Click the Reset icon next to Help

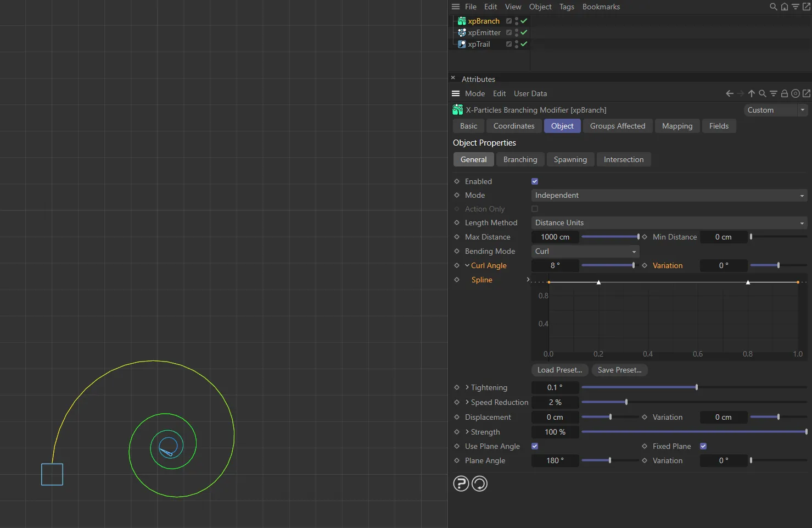(x=479, y=483)
